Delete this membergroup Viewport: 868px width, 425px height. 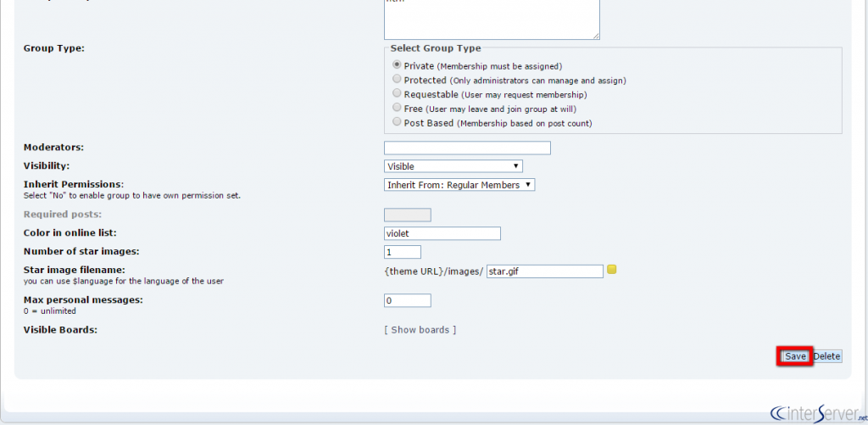tap(826, 356)
